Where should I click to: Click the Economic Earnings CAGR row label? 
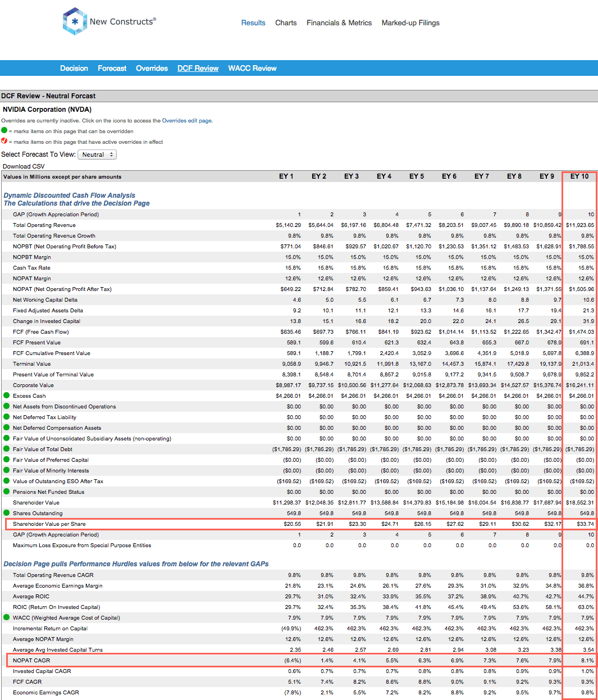(x=46, y=693)
